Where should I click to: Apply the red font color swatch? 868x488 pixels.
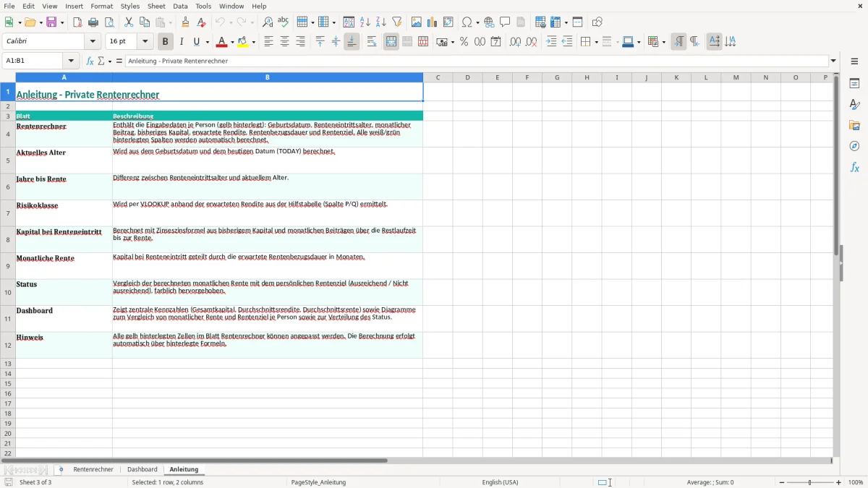click(222, 42)
